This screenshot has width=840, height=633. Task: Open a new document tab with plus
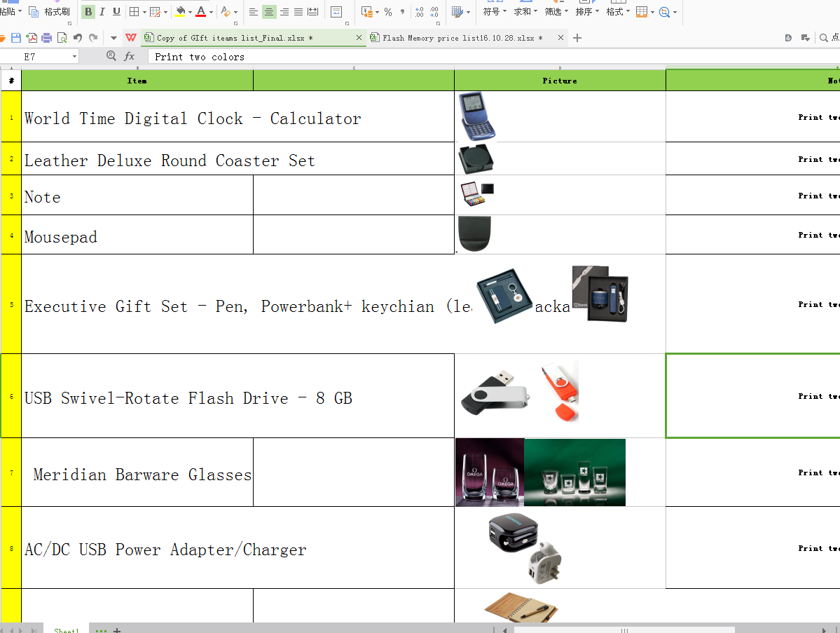point(577,38)
